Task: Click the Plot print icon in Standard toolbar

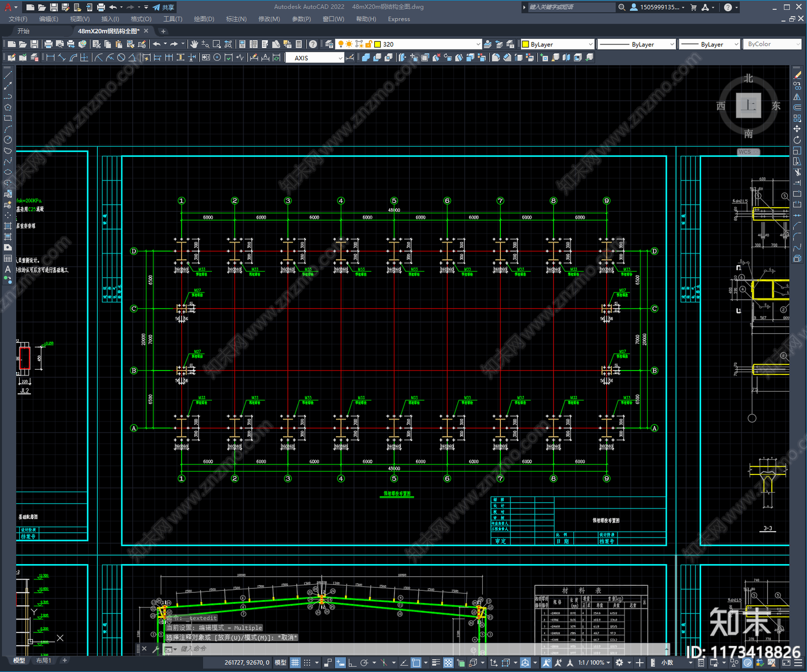Action: pyautogui.click(x=48, y=44)
